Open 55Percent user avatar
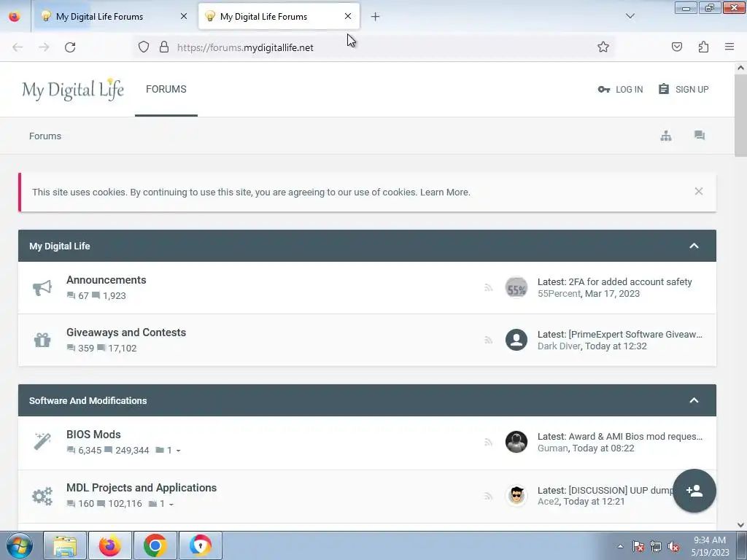Viewport: 747px width, 560px height. (516, 287)
